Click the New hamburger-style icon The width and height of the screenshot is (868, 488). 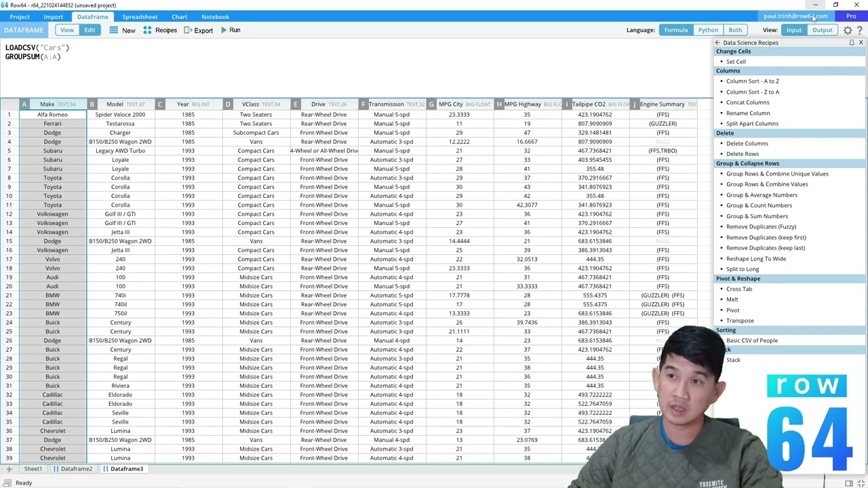click(114, 30)
